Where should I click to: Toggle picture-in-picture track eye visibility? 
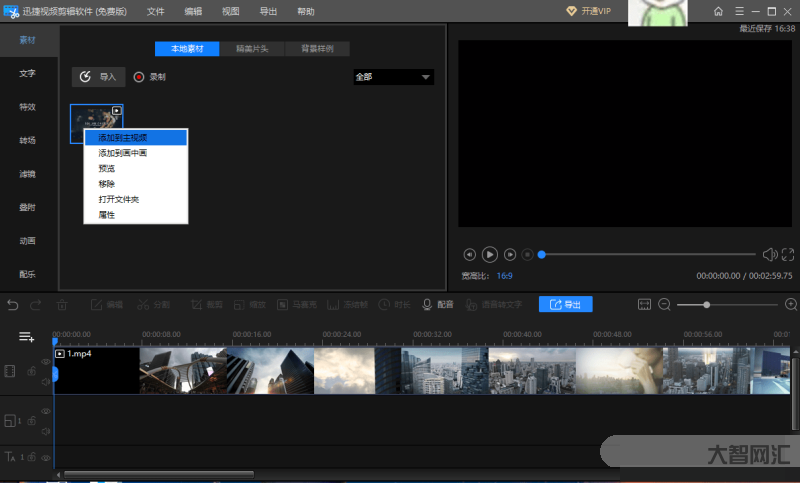(x=45, y=411)
